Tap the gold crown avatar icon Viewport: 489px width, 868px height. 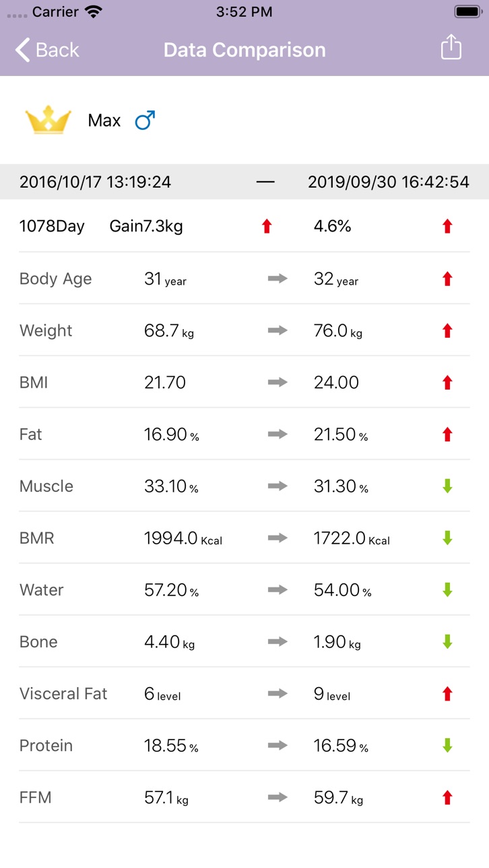pyautogui.click(x=48, y=120)
